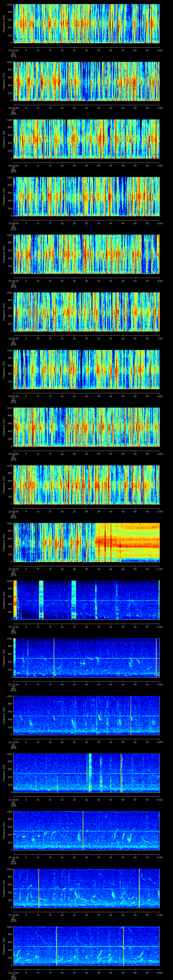Click the '22:16:00' time axis label
This screenshot has height=980, width=173.
(13, 915)
